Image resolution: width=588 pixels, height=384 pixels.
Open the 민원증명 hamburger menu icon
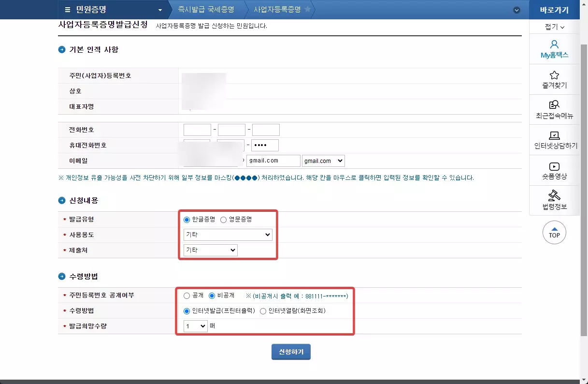[x=68, y=10]
